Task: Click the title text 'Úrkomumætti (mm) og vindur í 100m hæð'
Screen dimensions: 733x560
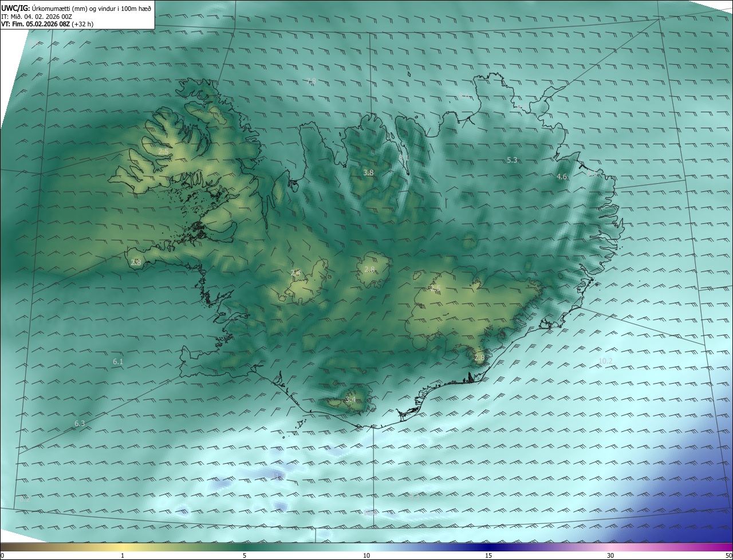Action: (92, 8)
